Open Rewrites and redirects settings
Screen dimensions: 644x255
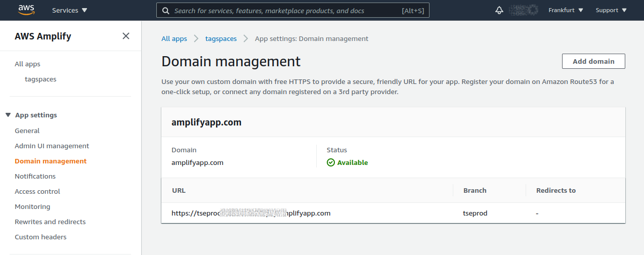(50, 222)
